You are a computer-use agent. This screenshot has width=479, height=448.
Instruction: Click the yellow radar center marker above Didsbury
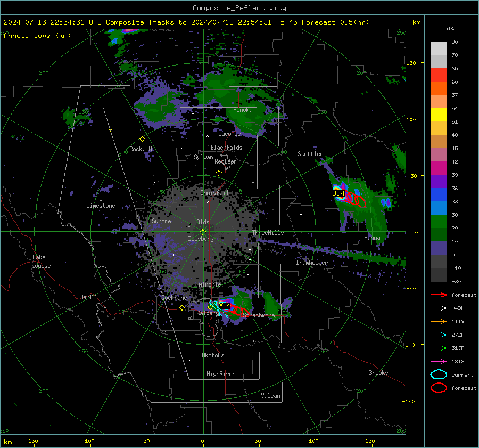coord(203,232)
